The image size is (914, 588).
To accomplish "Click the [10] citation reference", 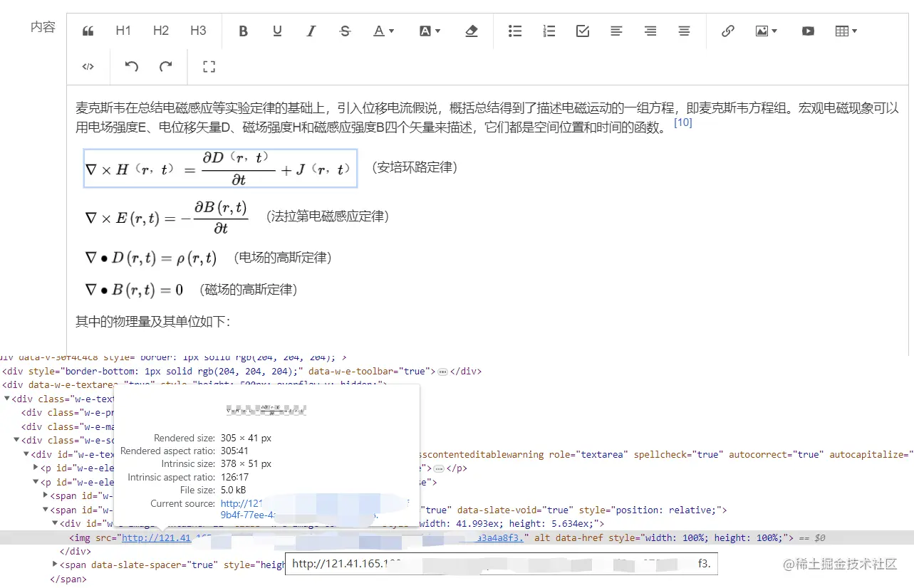I will click(682, 122).
